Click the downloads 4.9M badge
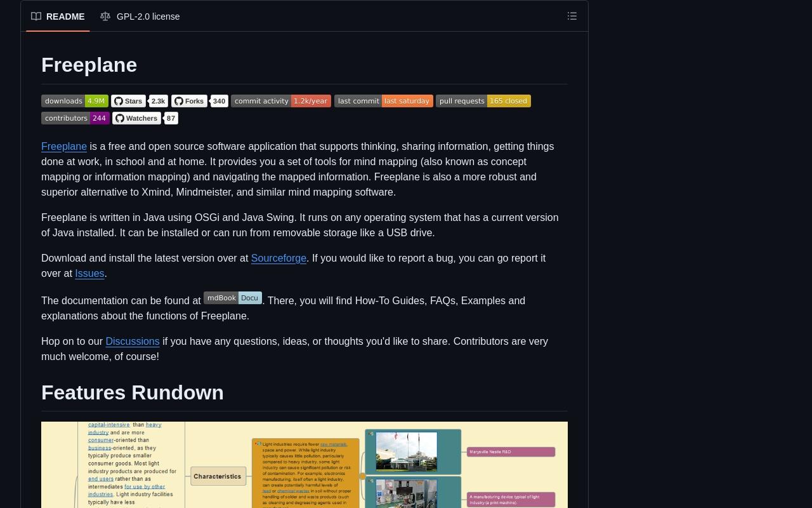 pyautogui.click(x=75, y=101)
